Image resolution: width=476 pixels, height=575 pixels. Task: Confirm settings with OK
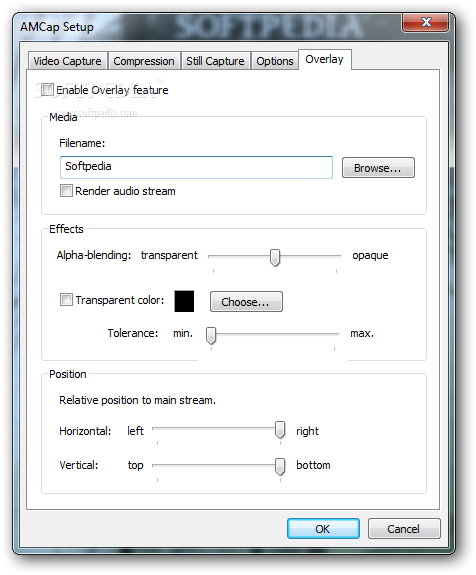pyautogui.click(x=323, y=528)
